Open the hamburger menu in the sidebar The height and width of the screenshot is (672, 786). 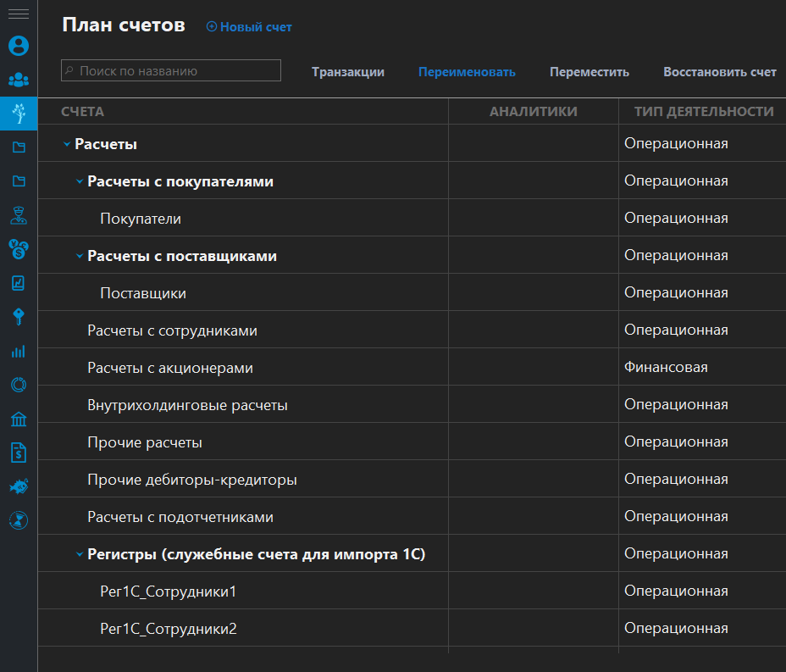tap(18, 14)
